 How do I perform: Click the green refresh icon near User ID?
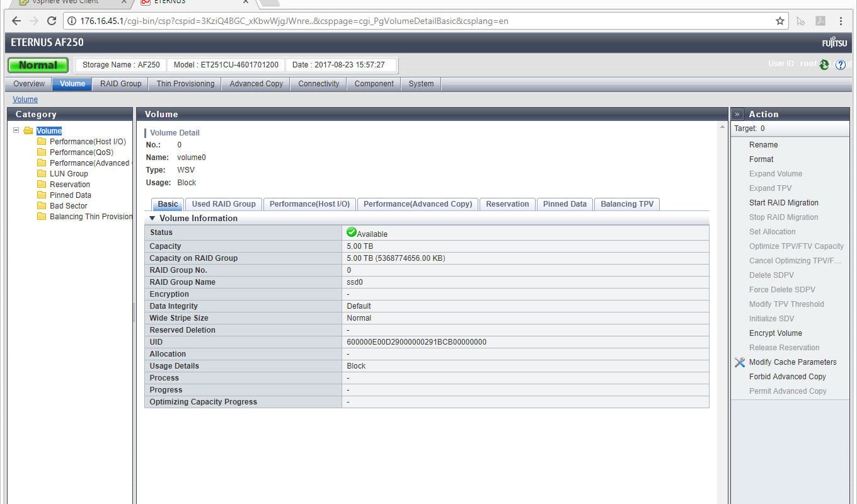tap(824, 64)
